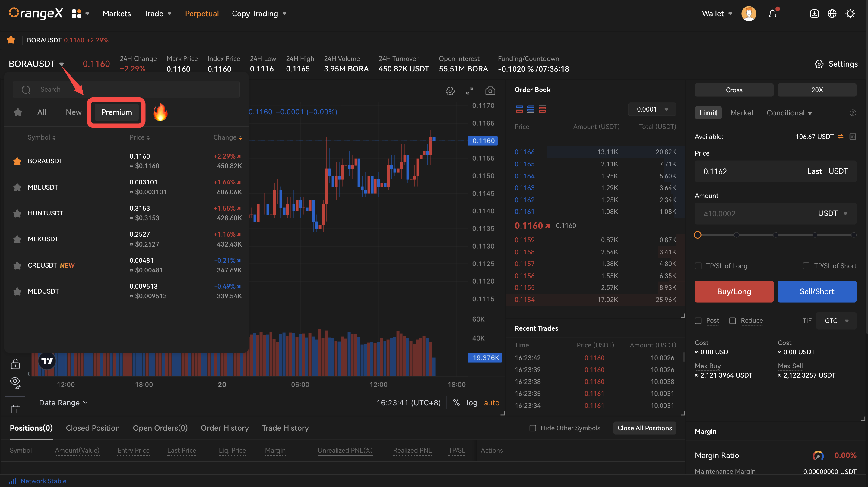Click the end point of amount slider
The width and height of the screenshot is (868, 487).
point(854,235)
